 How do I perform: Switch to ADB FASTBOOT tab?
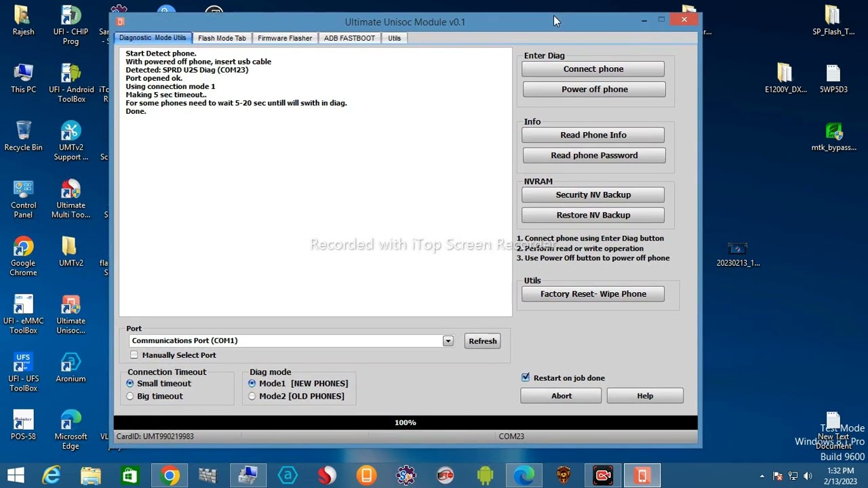(349, 38)
